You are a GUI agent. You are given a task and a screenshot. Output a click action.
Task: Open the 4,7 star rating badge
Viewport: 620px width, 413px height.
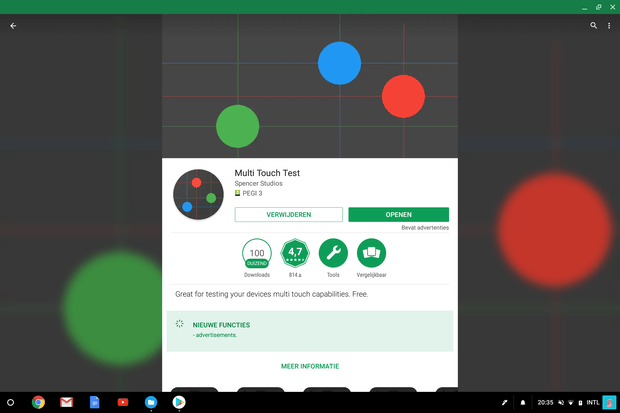click(295, 253)
